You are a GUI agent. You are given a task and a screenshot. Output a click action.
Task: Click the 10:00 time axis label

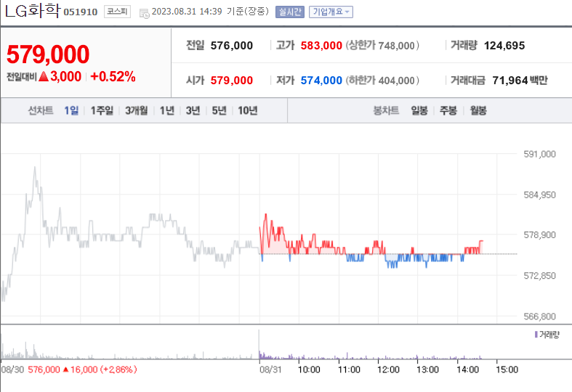[x=309, y=369]
